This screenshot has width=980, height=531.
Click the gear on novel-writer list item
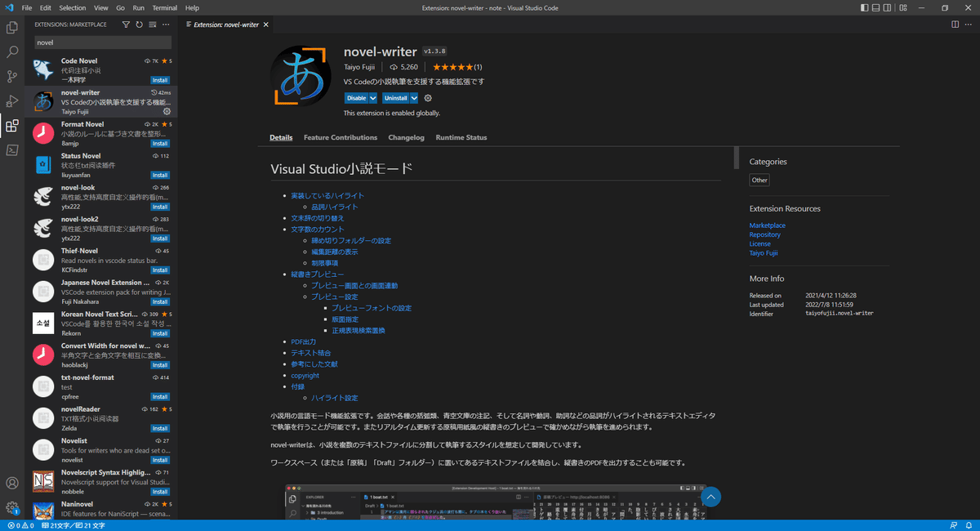(x=167, y=111)
